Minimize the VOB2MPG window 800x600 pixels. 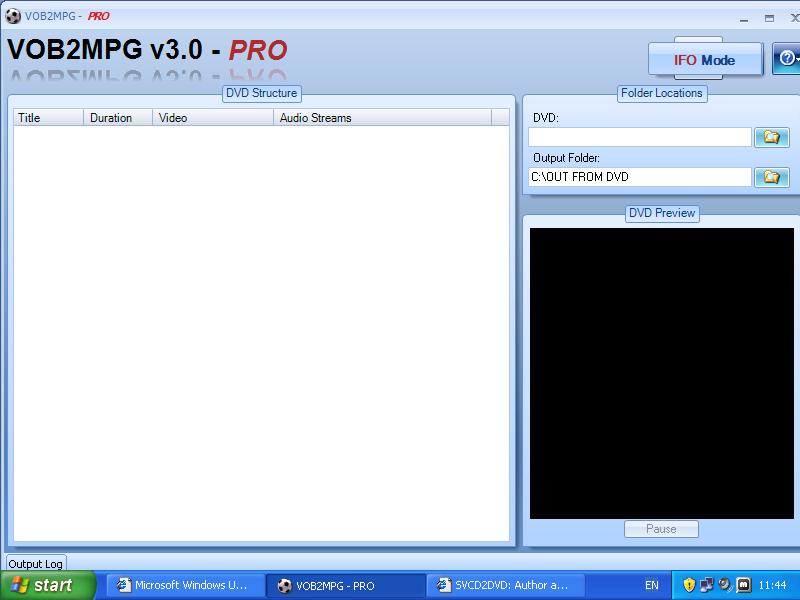click(744, 19)
